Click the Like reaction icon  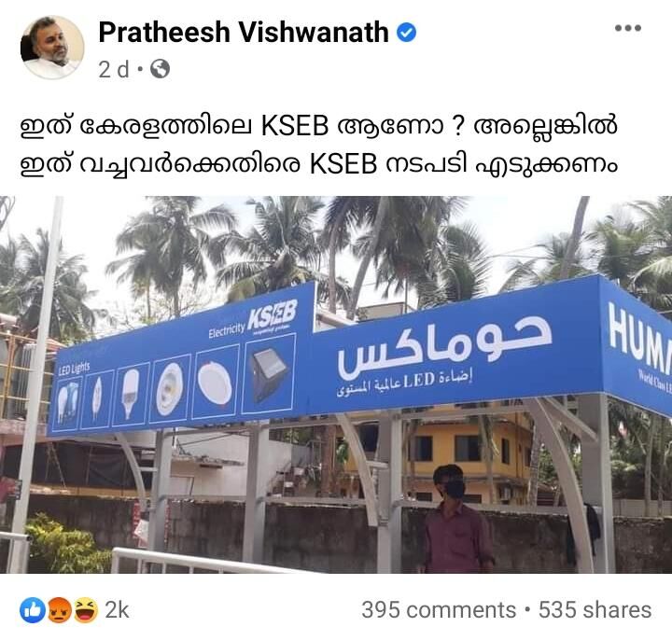pos(33,609)
